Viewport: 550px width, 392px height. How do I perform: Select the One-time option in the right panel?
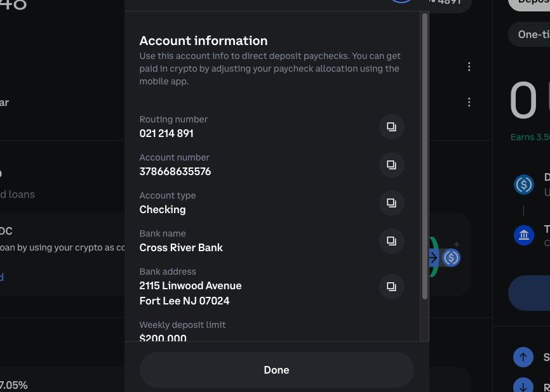coord(530,34)
